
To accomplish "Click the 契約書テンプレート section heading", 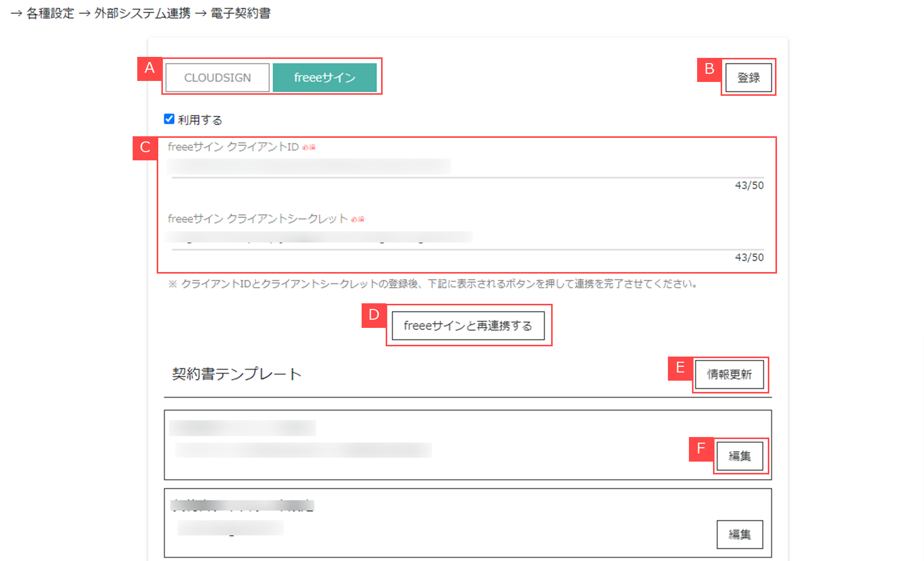I will (237, 374).
